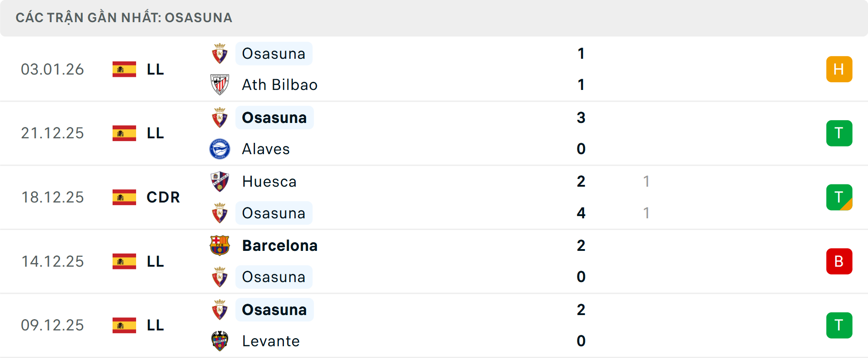Toggle the red B badge for the Barcelona loss

[839, 261]
